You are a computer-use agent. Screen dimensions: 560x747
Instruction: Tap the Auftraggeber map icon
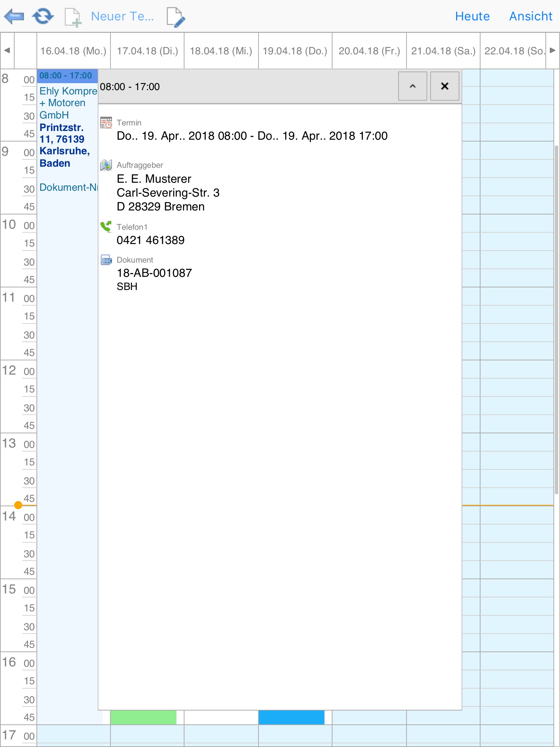106,165
